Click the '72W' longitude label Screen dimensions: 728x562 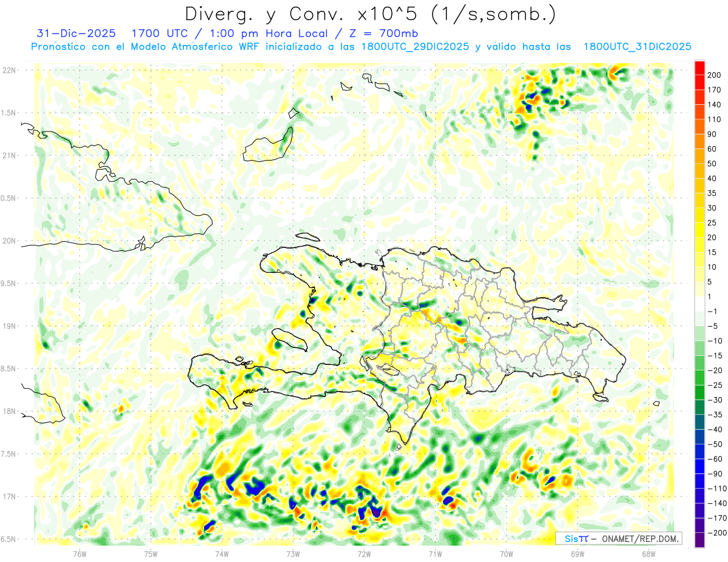(364, 554)
